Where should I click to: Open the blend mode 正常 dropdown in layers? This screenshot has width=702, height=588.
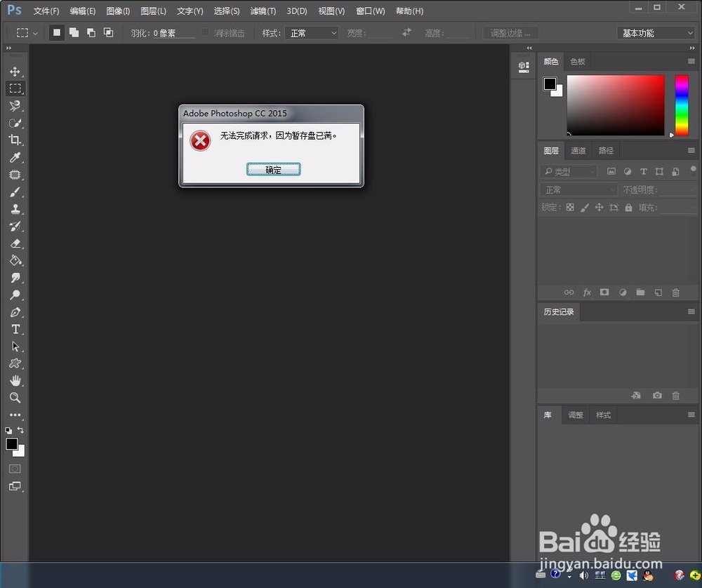tap(578, 189)
